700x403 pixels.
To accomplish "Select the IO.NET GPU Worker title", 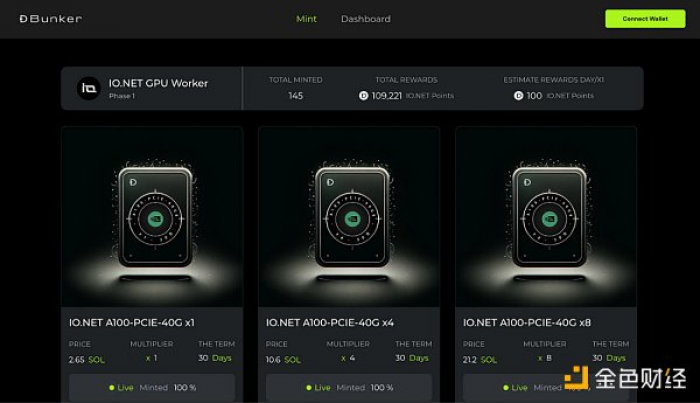I will click(x=158, y=83).
